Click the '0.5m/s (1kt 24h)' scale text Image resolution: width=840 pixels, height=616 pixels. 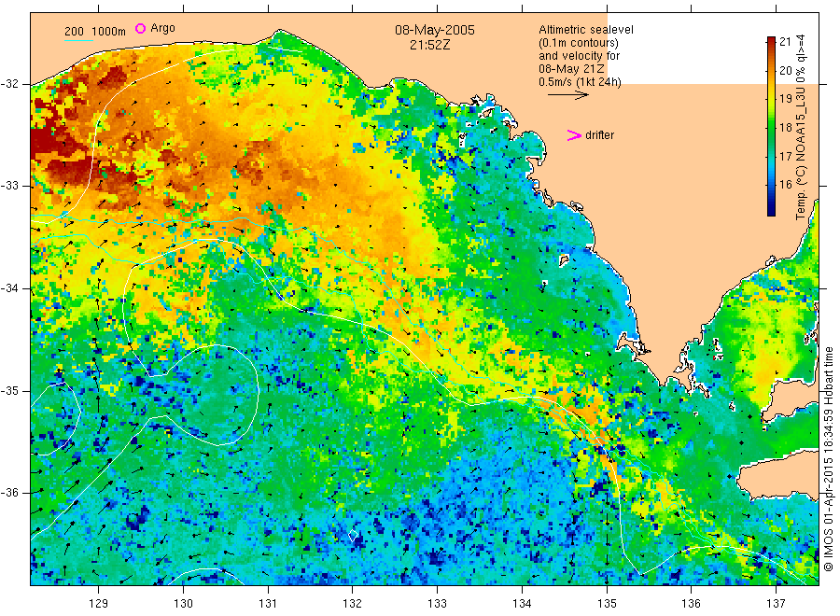(580, 82)
